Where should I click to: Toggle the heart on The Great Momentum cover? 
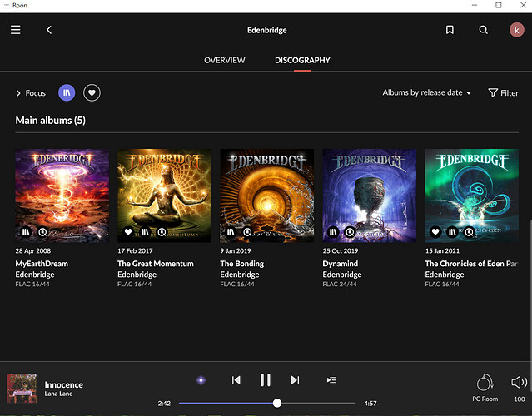[x=128, y=232]
